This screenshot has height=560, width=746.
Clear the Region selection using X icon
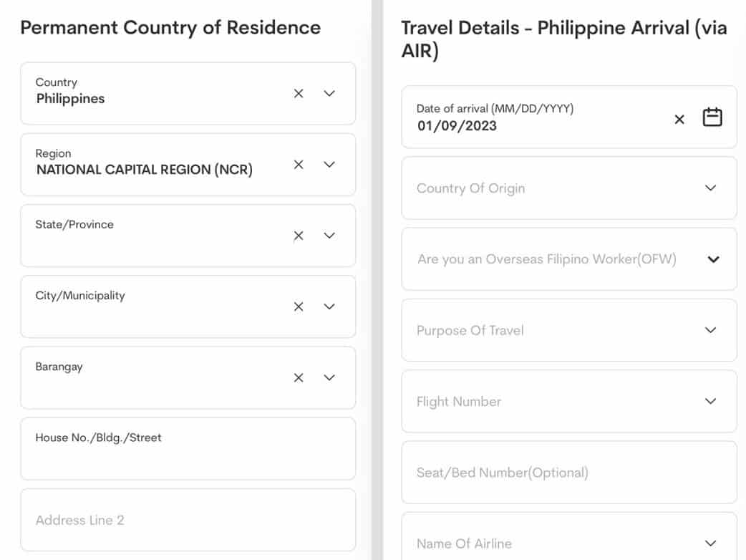pyautogui.click(x=299, y=165)
